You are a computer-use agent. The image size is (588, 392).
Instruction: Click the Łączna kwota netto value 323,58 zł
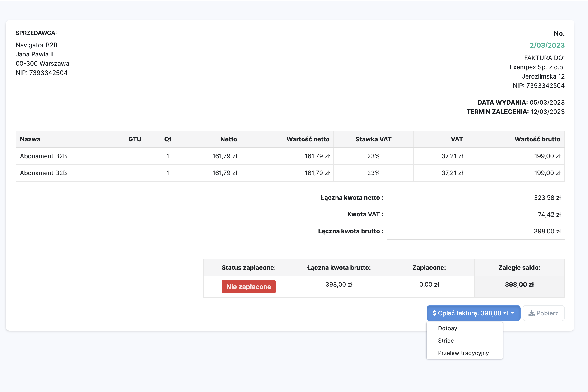point(547,198)
